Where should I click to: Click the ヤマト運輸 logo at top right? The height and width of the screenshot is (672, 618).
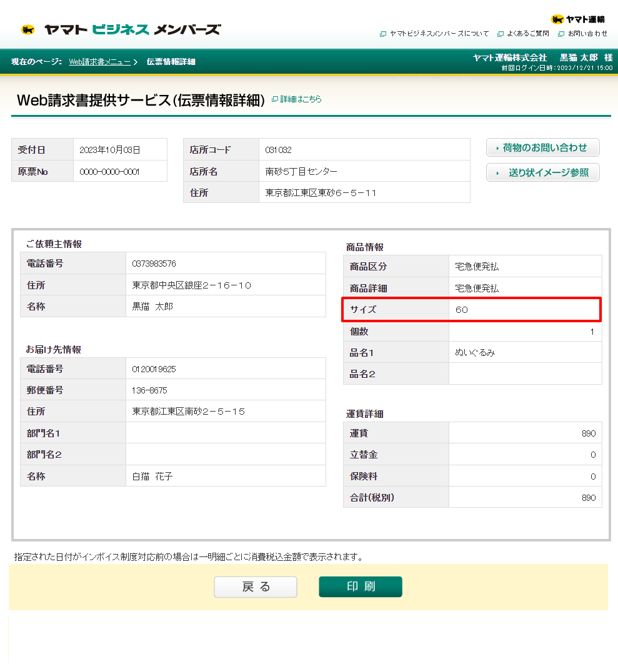click(x=577, y=19)
